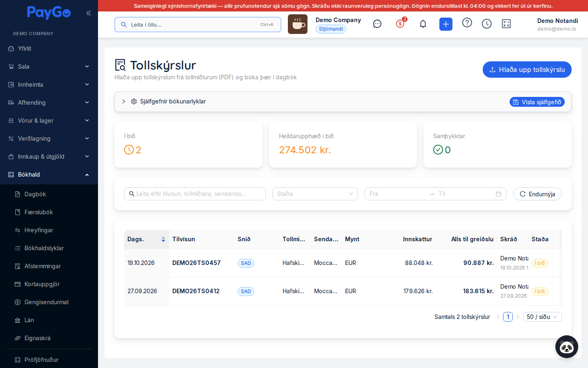The image size is (588, 368).
Task: Open Dagbók in sidebar
Action: point(49,194)
